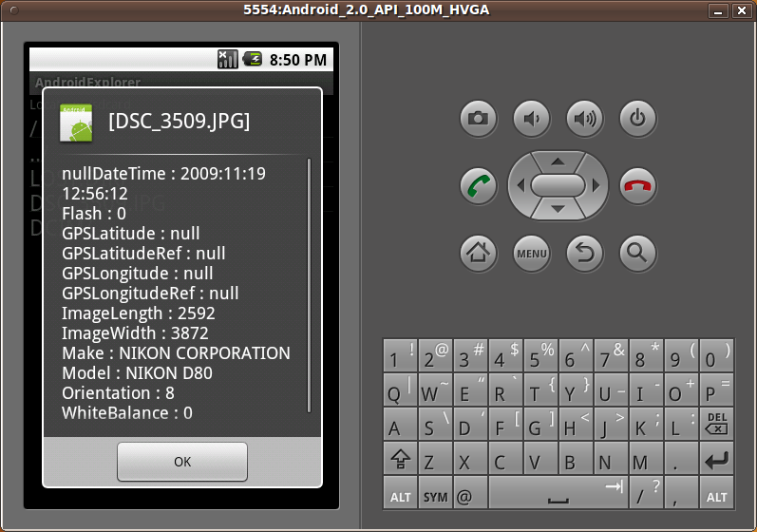This screenshot has width=757, height=532.
Task: Click the [DSC_3509.JPG] dialog title
Action: (180, 122)
